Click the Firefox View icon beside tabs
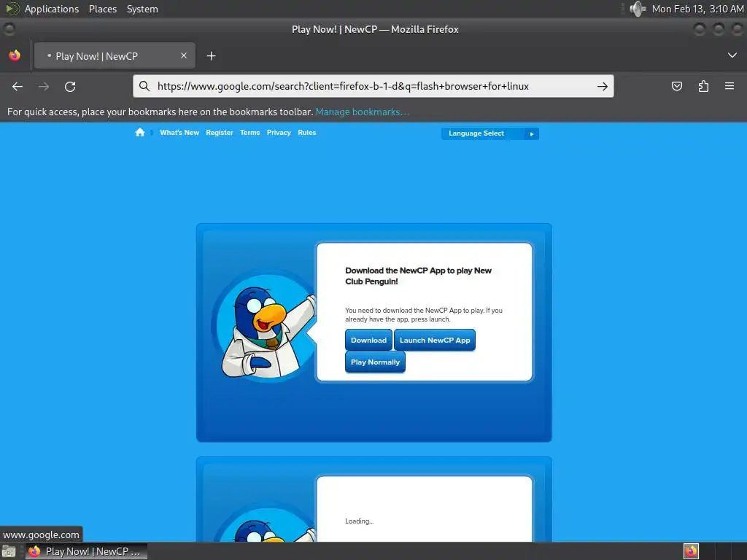This screenshot has height=560, width=747. tap(15, 55)
